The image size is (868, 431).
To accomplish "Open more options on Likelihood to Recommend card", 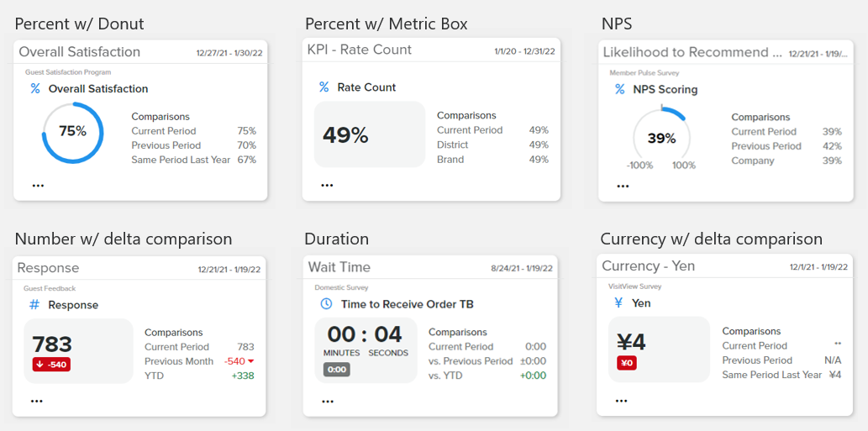I will pos(622,187).
